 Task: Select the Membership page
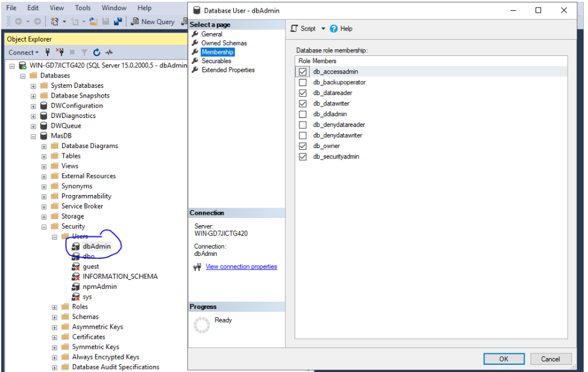point(217,52)
